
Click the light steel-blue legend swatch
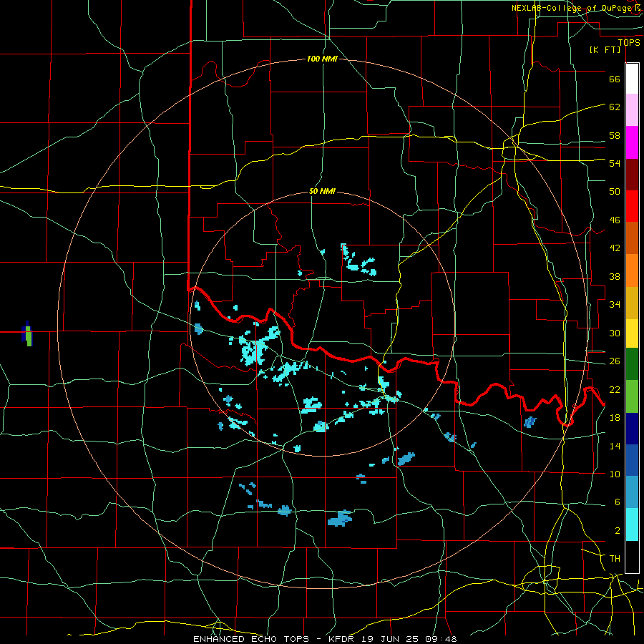point(632,492)
